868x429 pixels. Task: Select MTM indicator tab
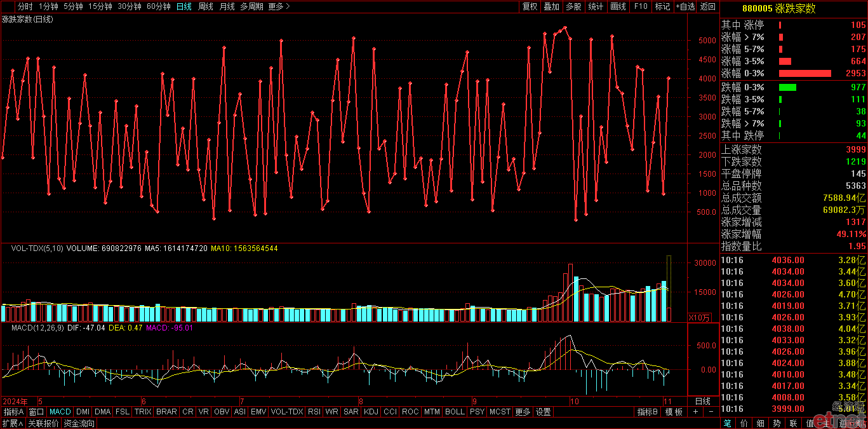[432, 412]
